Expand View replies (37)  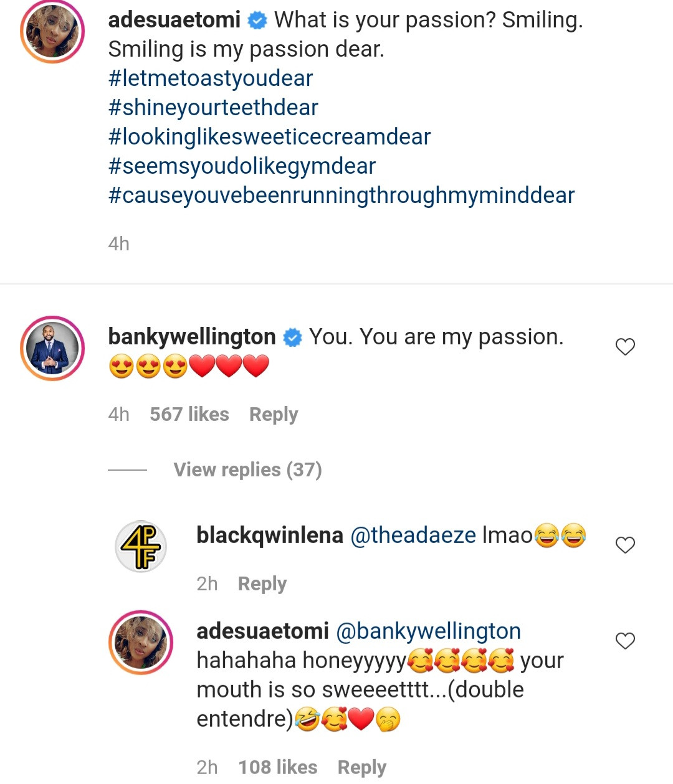coord(247,470)
